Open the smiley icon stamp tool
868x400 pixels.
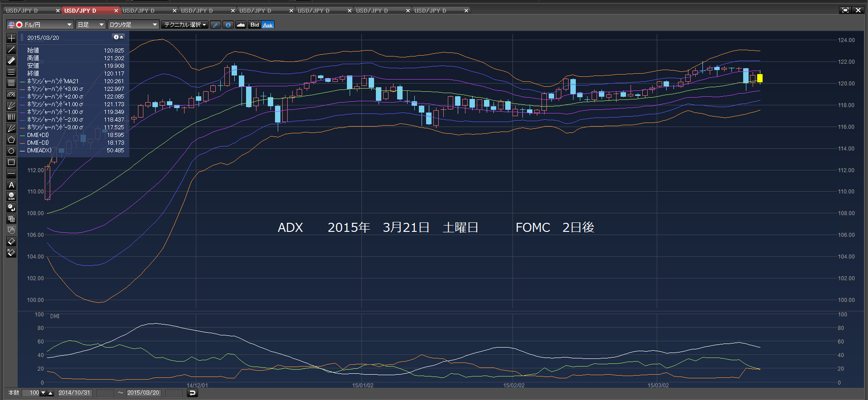11,196
